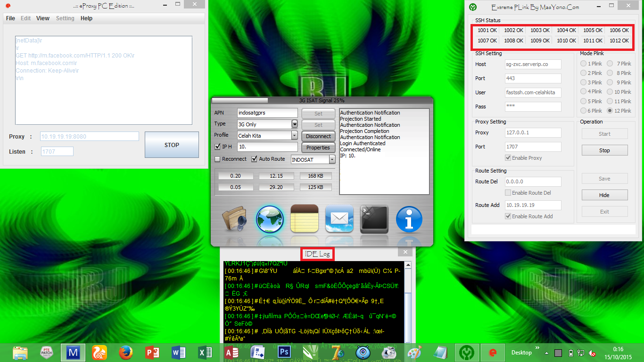Enable the Reconnect checkbox
644x362 pixels.
click(217, 159)
